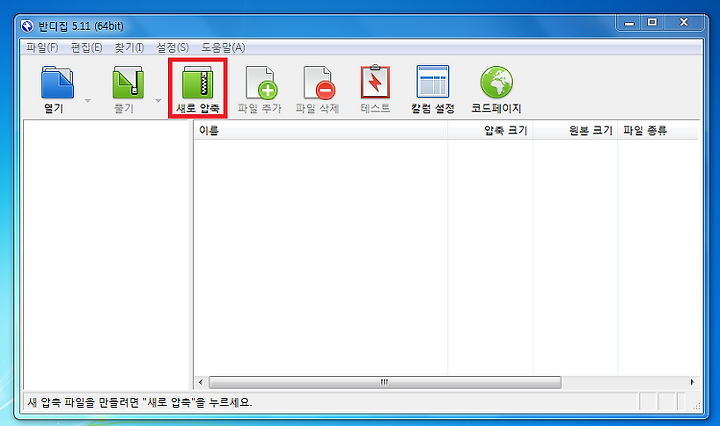Click the 풀기 extract toolbar icon
Viewport: 720px width, 426px height.
(x=128, y=83)
